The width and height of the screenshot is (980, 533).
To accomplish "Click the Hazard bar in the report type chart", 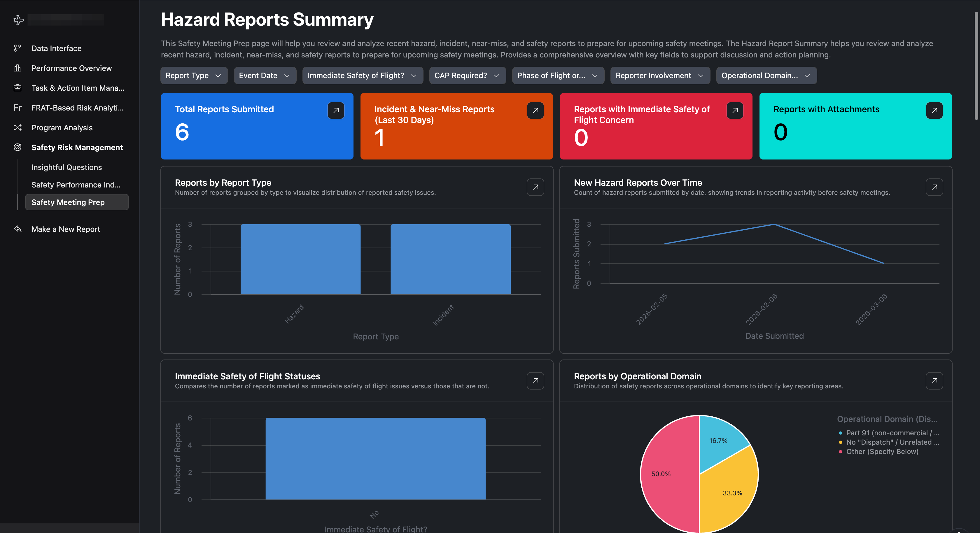I will (x=300, y=260).
